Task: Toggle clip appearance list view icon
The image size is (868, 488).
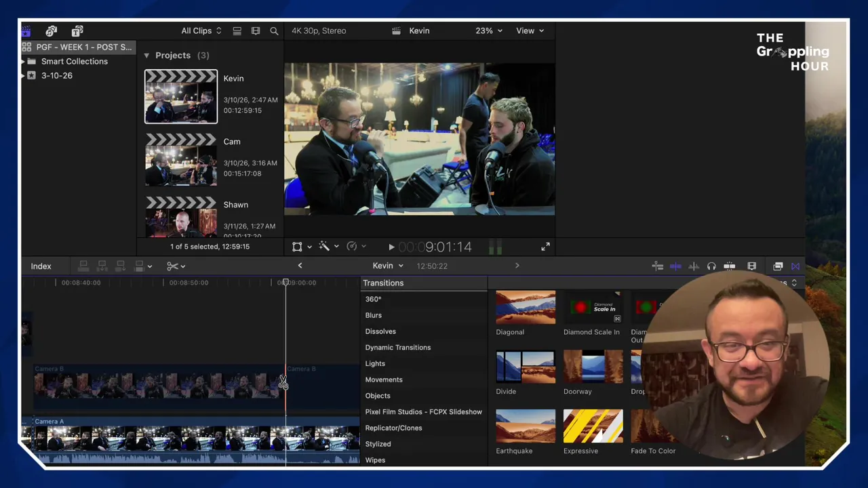Action: click(x=237, y=30)
